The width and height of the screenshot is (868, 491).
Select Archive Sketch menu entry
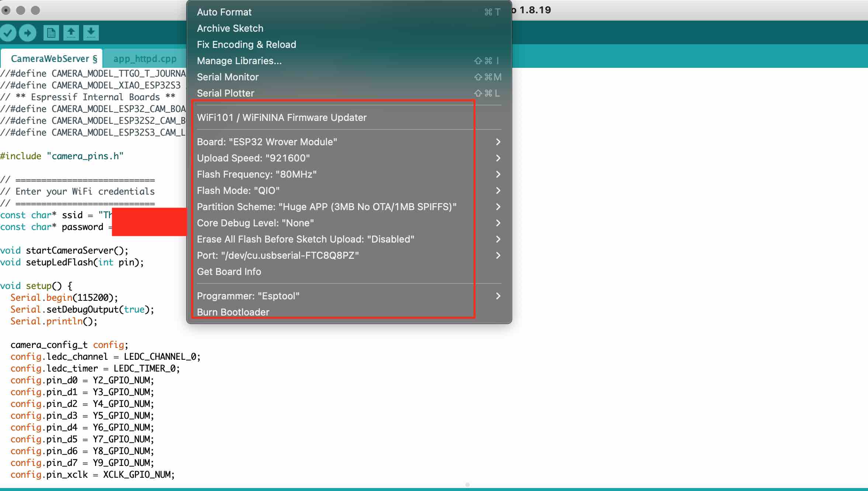click(x=349, y=28)
